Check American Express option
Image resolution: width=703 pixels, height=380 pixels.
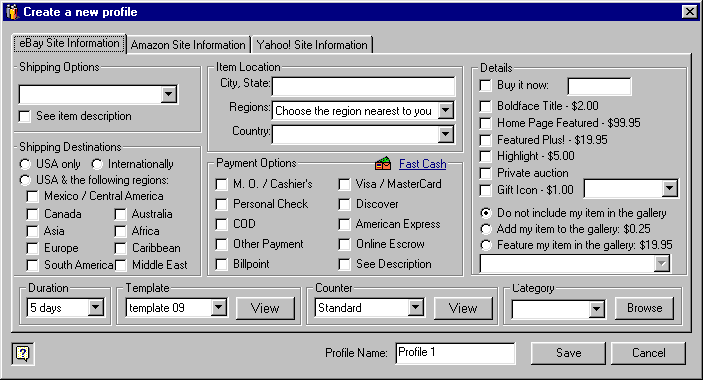[x=344, y=225]
